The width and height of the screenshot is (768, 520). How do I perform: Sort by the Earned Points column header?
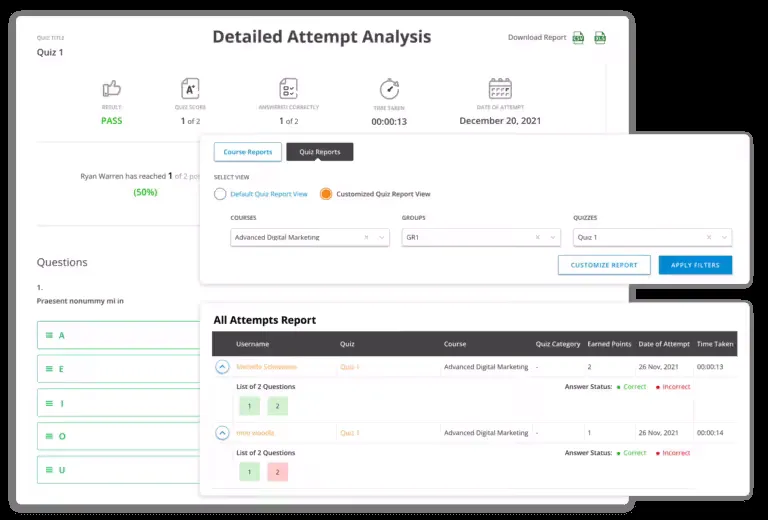click(609, 344)
